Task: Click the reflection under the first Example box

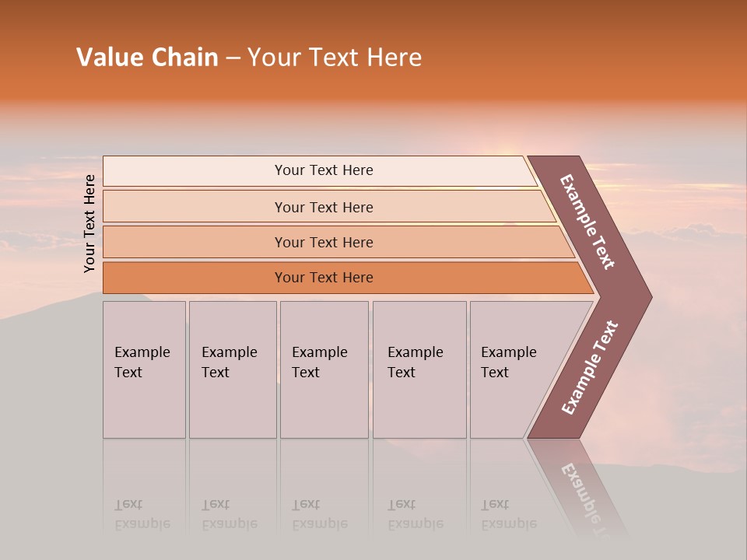Action: click(x=145, y=488)
